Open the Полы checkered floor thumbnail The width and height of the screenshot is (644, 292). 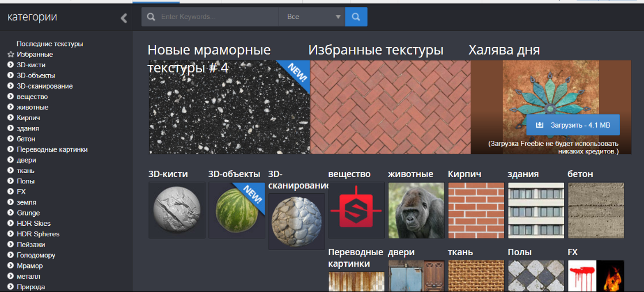(x=536, y=276)
